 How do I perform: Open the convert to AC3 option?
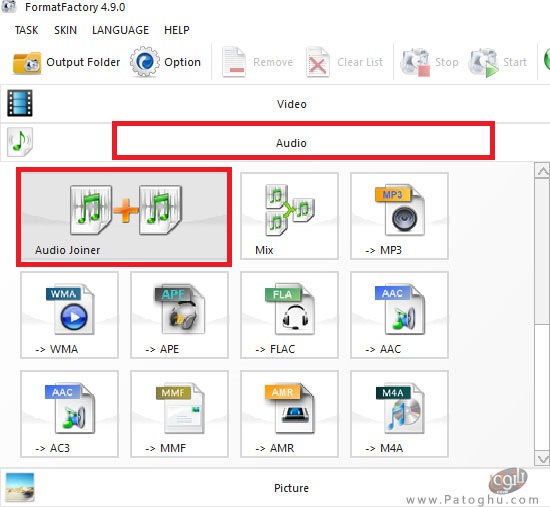(69, 414)
